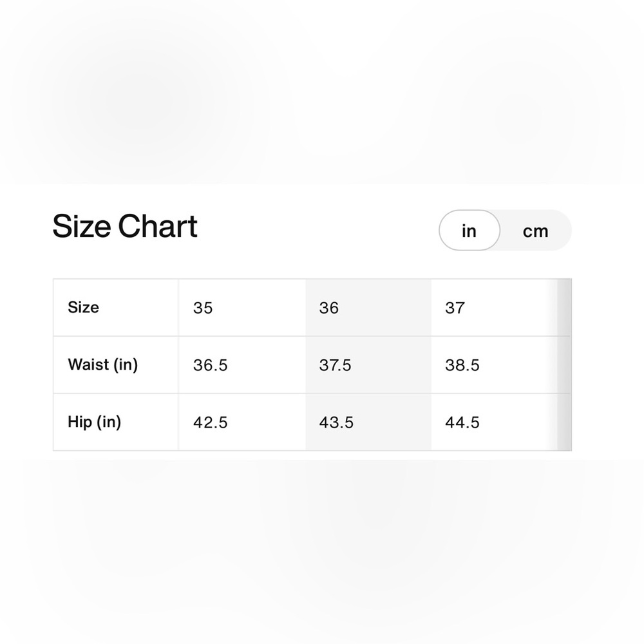Screen dimensions: 644x644
Task: Click the Waist (in) row label
Action: [x=102, y=365]
